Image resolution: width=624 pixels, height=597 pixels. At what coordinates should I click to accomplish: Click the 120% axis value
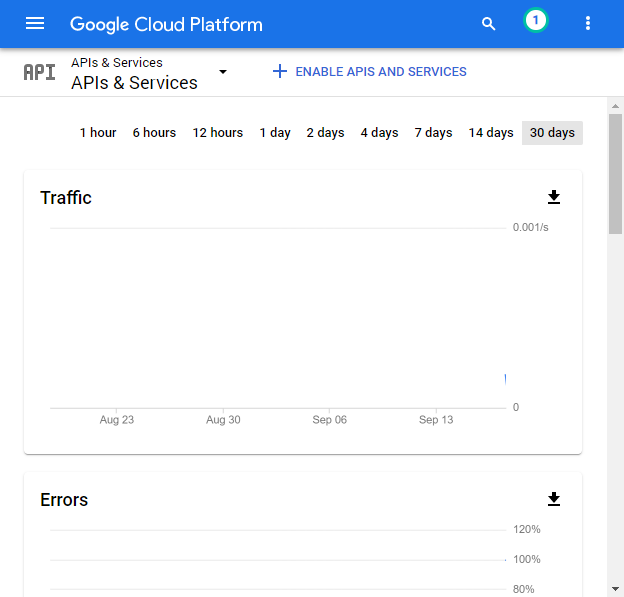click(527, 529)
